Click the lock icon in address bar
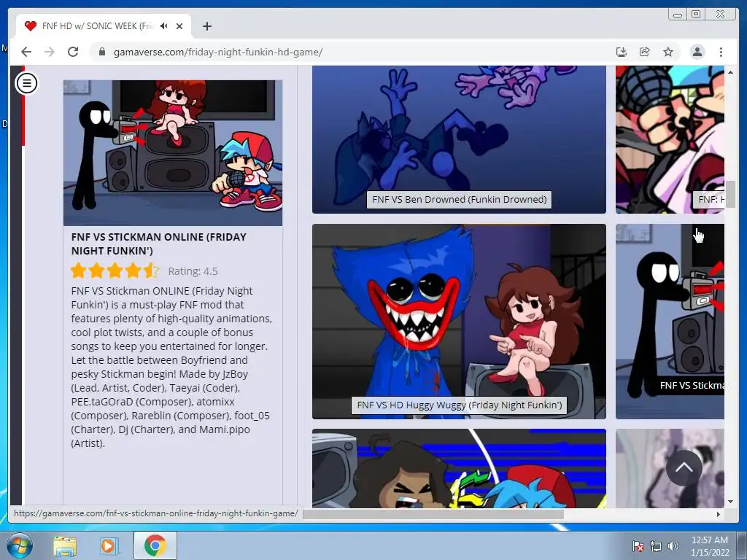 click(x=101, y=52)
